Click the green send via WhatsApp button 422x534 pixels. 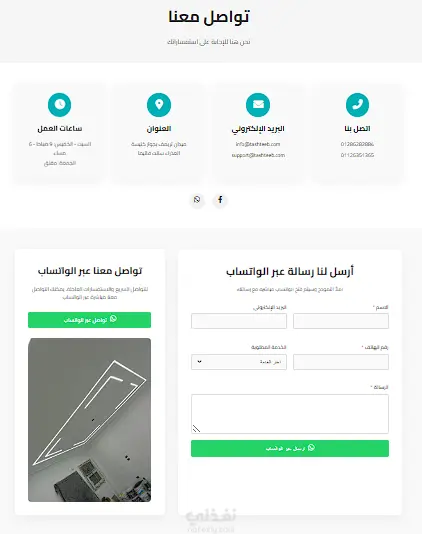click(290, 448)
